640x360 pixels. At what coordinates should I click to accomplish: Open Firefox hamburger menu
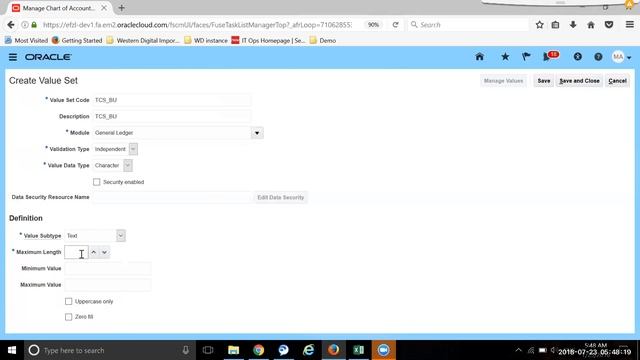click(x=629, y=25)
